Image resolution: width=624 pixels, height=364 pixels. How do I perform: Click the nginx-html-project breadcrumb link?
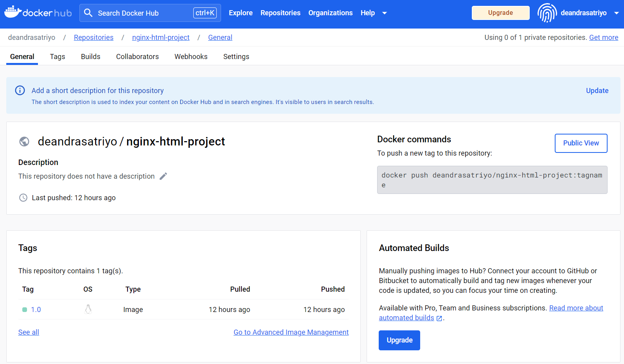coord(161,38)
